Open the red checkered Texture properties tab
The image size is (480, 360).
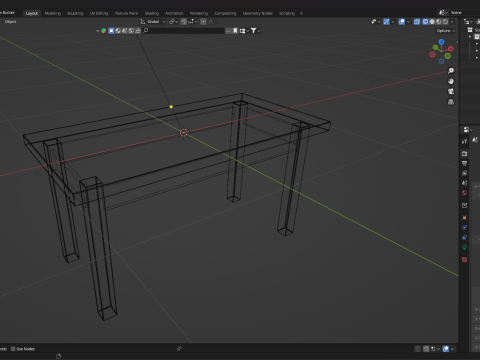click(x=464, y=259)
